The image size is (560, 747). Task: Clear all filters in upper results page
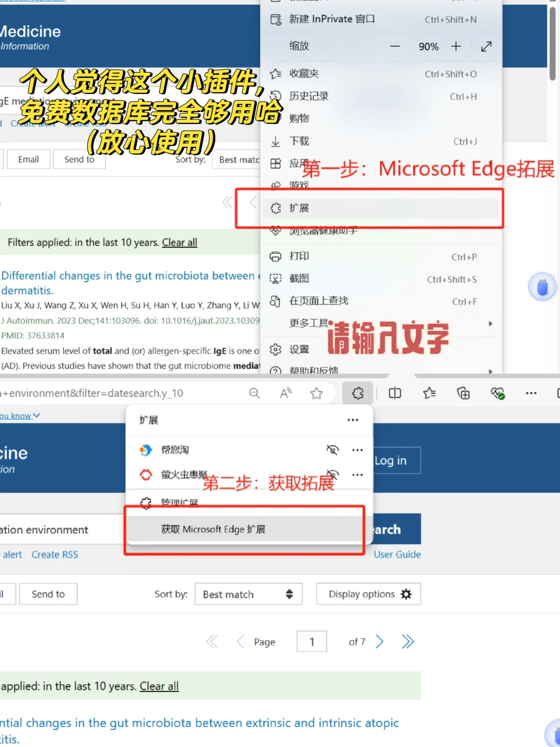click(179, 242)
